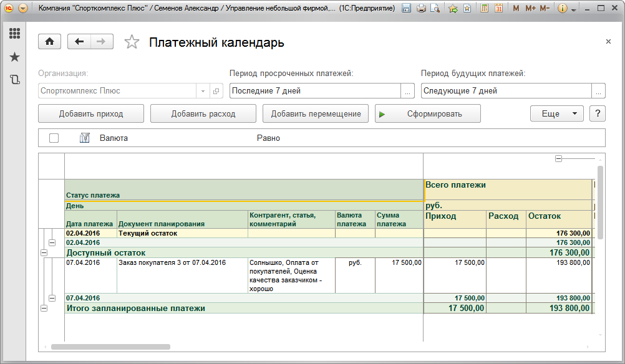Open print preview from the title bar

click(435, 9)
